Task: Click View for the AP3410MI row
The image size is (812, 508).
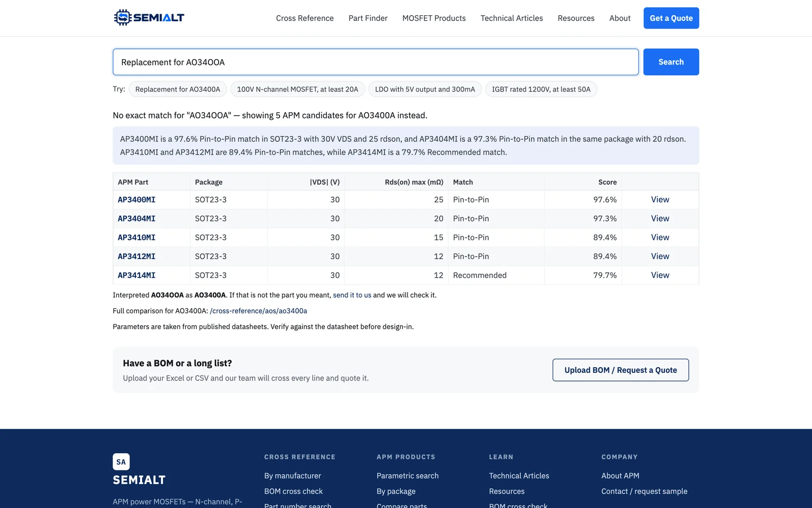Action: pyautogui.click(x=660, y=237)
